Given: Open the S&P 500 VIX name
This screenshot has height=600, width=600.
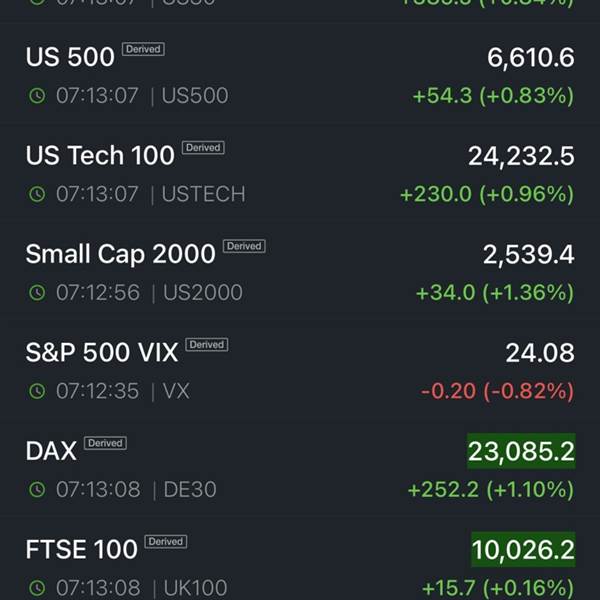Looking at the screenshot, I should point(102,353).
